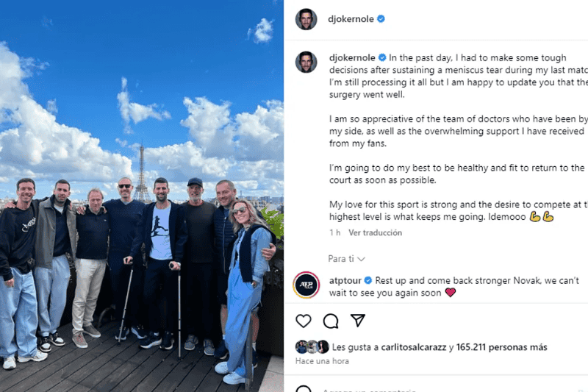Open the djokernole username in the header
The width and height of the screenshot is (588, 392).
(x=351, y=19)
